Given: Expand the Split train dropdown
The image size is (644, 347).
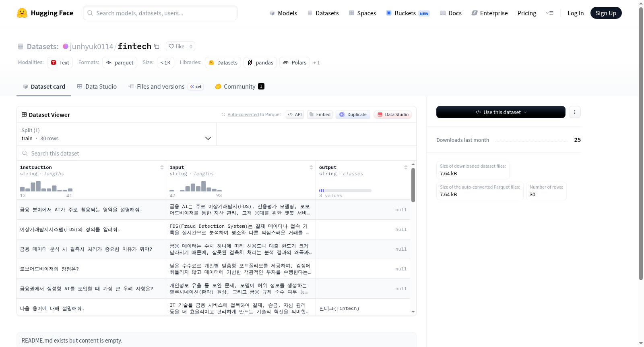Looking at the screenshot, I should tap(116, 134).
